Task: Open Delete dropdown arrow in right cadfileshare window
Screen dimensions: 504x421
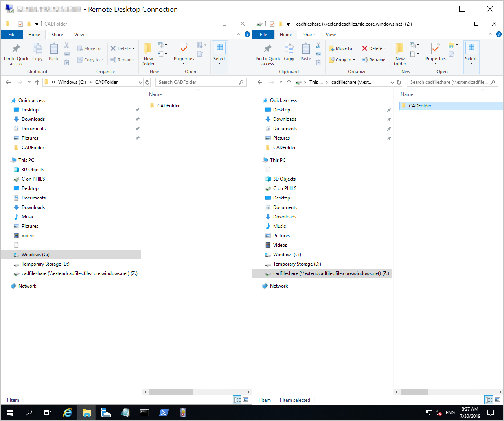Action: click(385, 48)
